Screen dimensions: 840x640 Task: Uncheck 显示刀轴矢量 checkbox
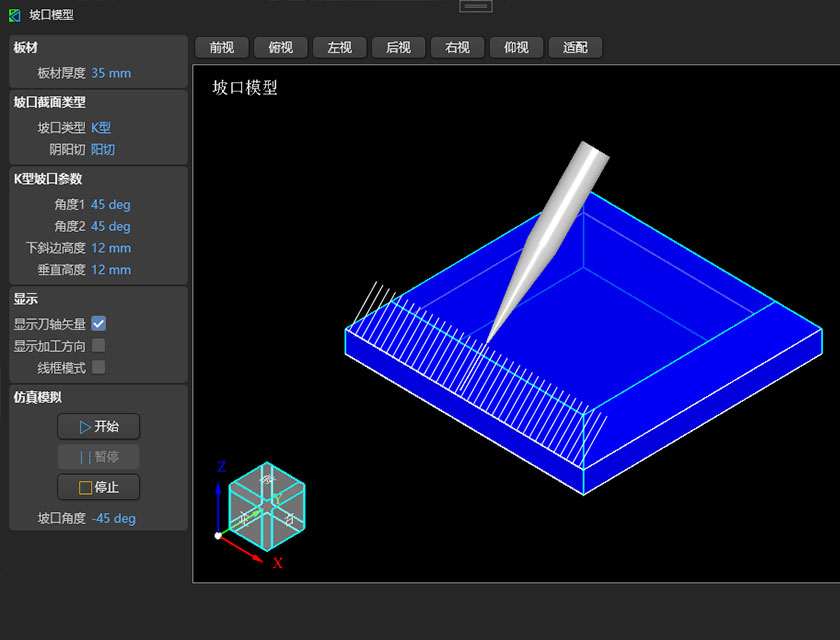99,324
